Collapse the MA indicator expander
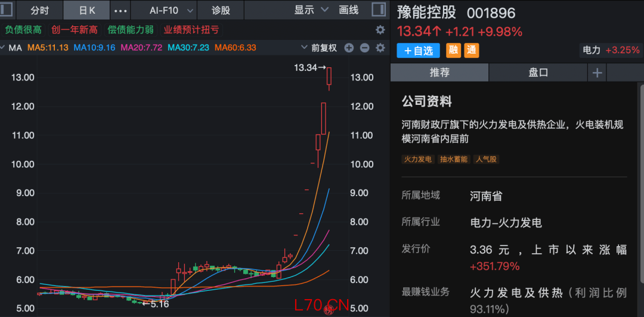This screenshot has height=317, width=644. pos(4,48)
